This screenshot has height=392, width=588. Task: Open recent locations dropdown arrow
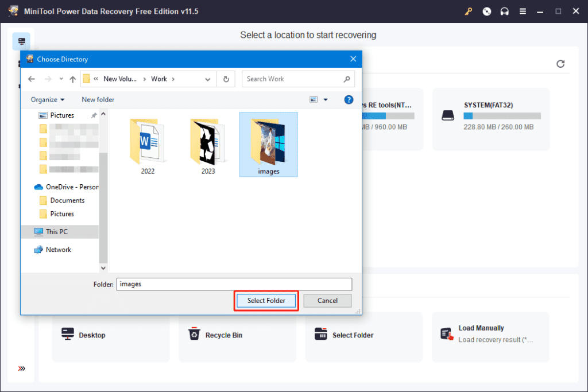pyautogui.click(x=61, y=79)
